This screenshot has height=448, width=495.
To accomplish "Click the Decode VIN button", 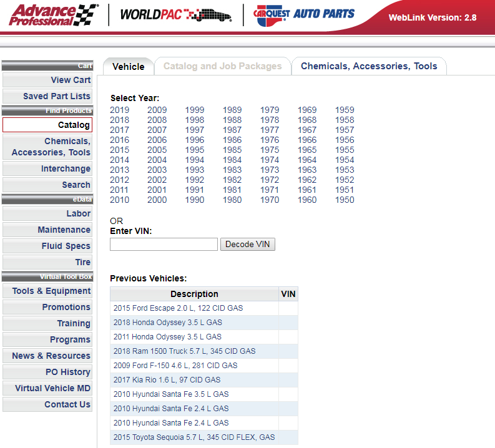I will [247, 244].
